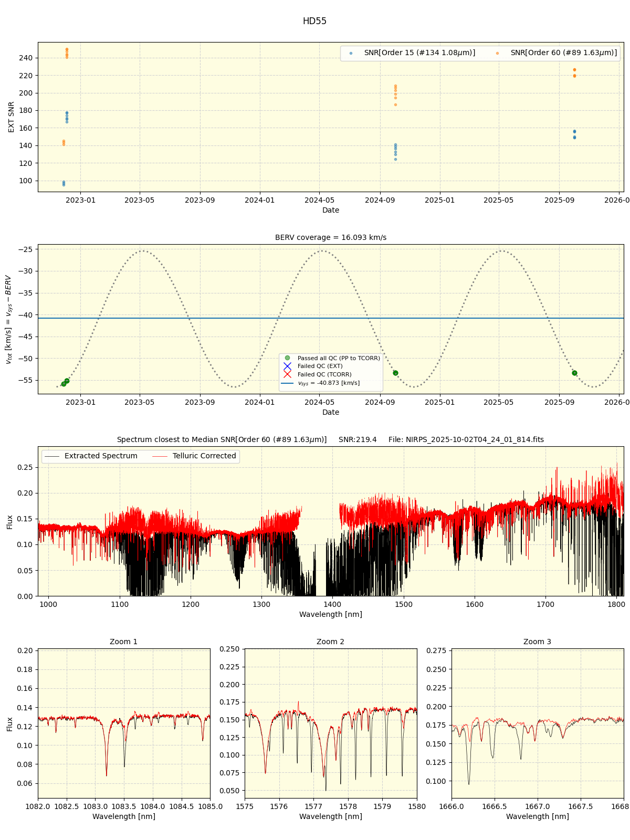Click the vsys = -40.873 km/s legend entry
This screenshot has height=840, width=630.
tap(321, 383)
